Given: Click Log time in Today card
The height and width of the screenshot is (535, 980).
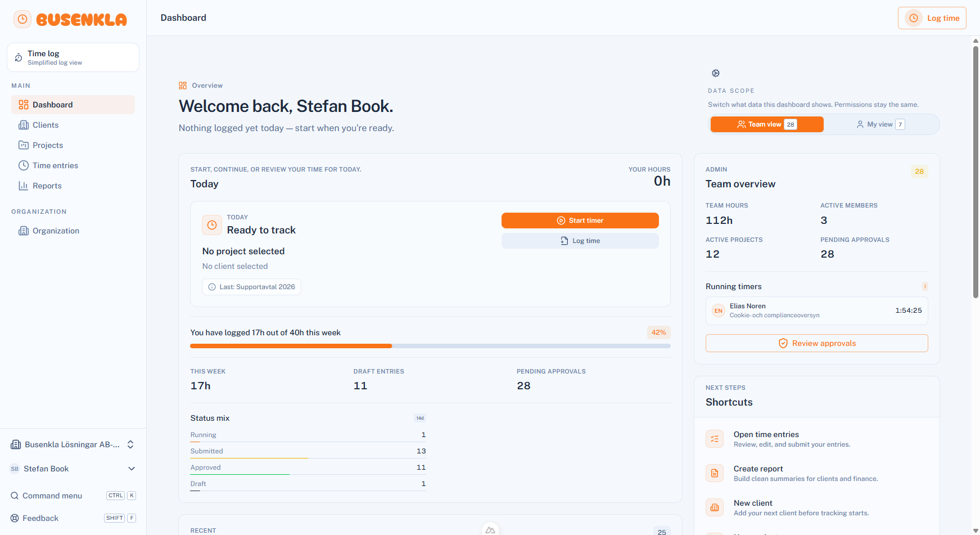Looking at the screenshot, I should [580, 241].
